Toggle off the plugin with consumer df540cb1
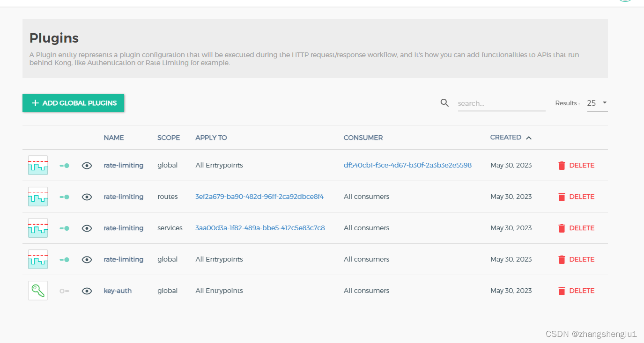 click(65, 166)
